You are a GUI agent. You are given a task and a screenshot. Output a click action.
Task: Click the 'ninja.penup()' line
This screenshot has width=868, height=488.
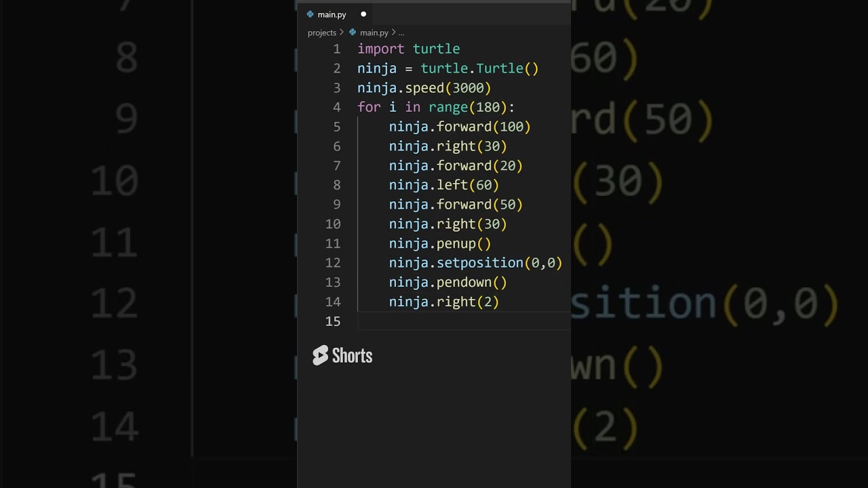pos(439,243)
